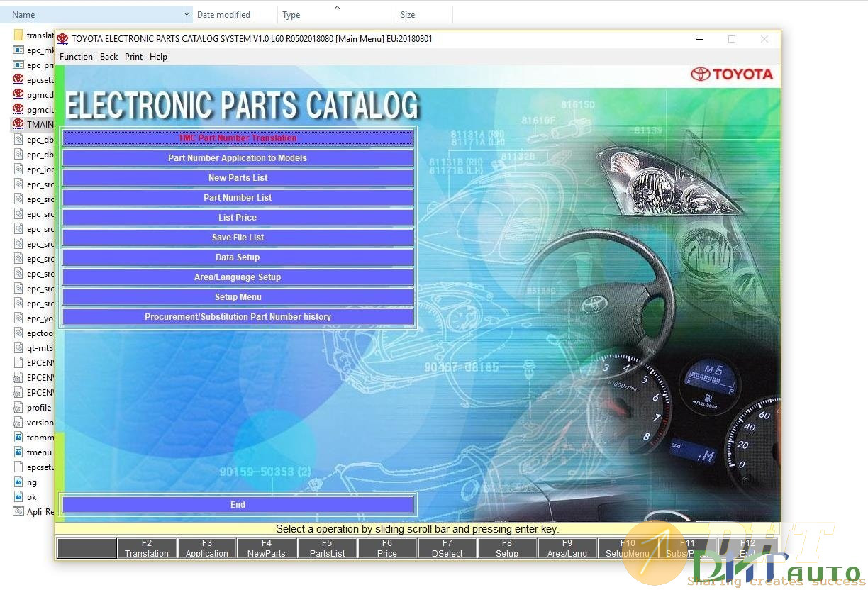Click the End button to exit
Viewport: 868px width, 590px height.
click(x=238, y=505)
